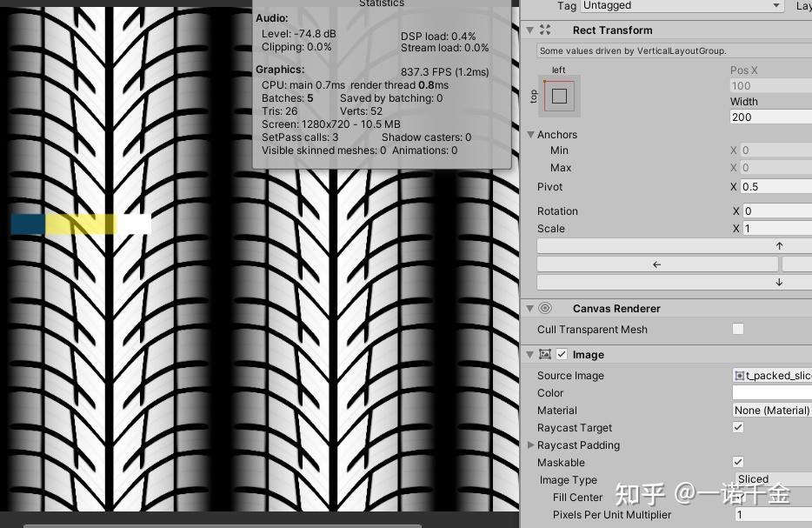Viewport: 812px width, 528px height.
Task: Enable the Image component checkbox
Action: click(561, 354)
